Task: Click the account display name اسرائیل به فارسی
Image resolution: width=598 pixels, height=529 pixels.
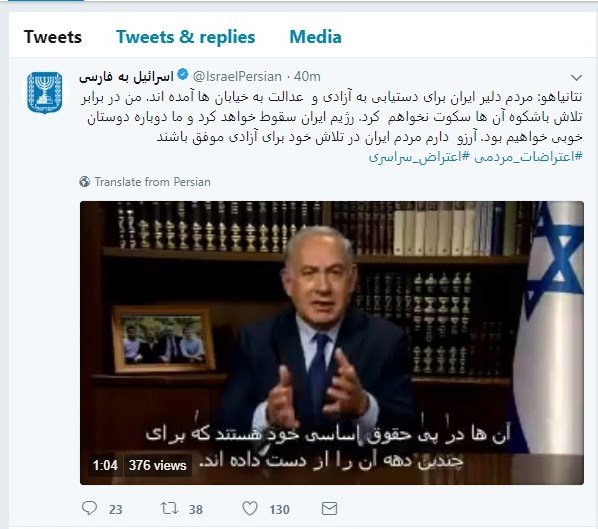Action: 126,77
